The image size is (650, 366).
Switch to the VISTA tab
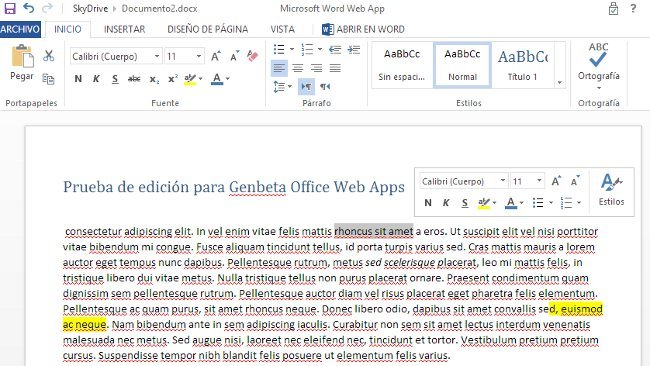(282, 29)
